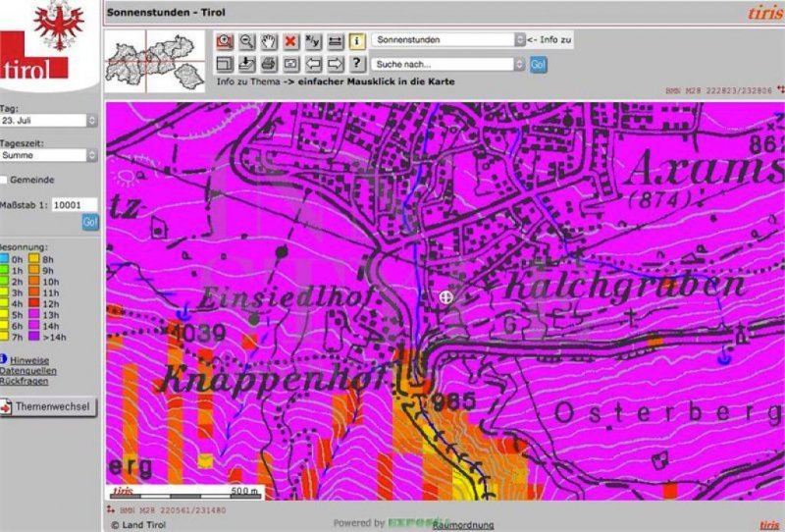Toggle the Gemeinde checkbox

click(x=5, y=180)
